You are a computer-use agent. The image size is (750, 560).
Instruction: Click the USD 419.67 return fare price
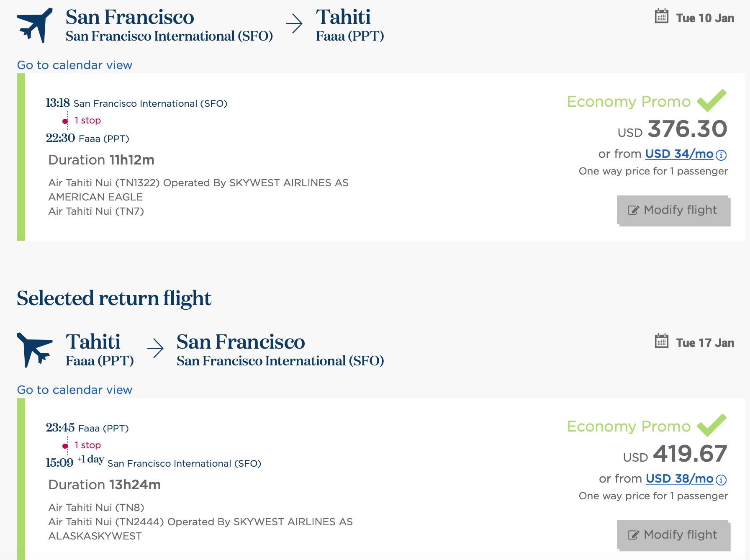click(689, 454)
